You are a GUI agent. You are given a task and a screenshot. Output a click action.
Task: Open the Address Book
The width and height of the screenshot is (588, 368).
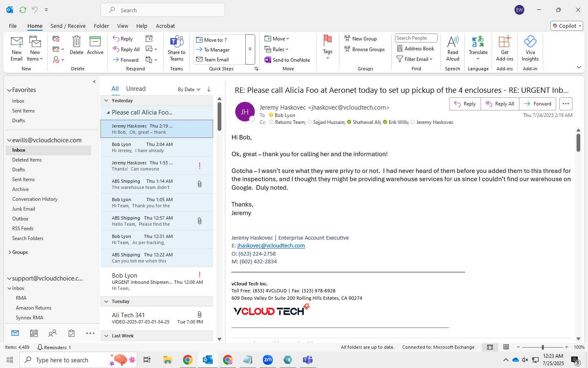[416, 48]
